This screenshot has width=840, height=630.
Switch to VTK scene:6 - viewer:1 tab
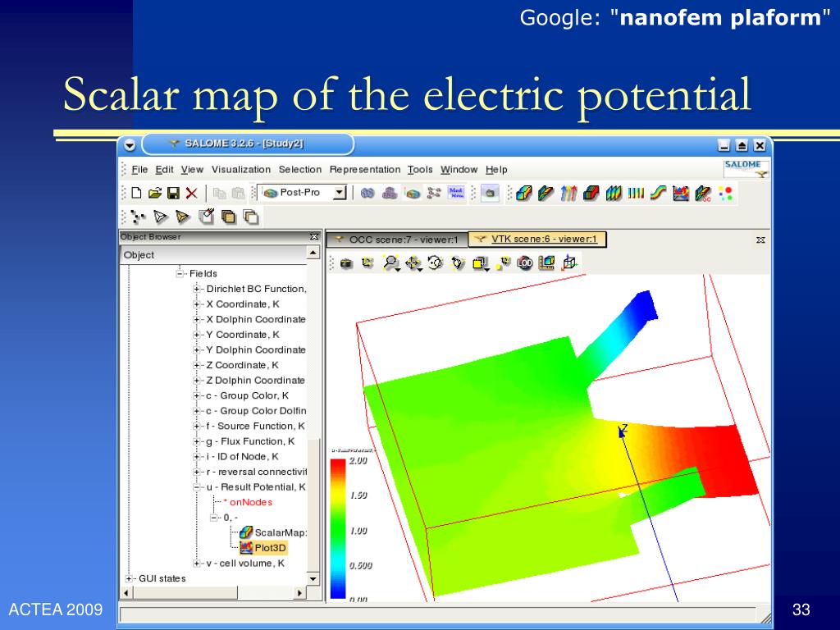coord(538,239)
